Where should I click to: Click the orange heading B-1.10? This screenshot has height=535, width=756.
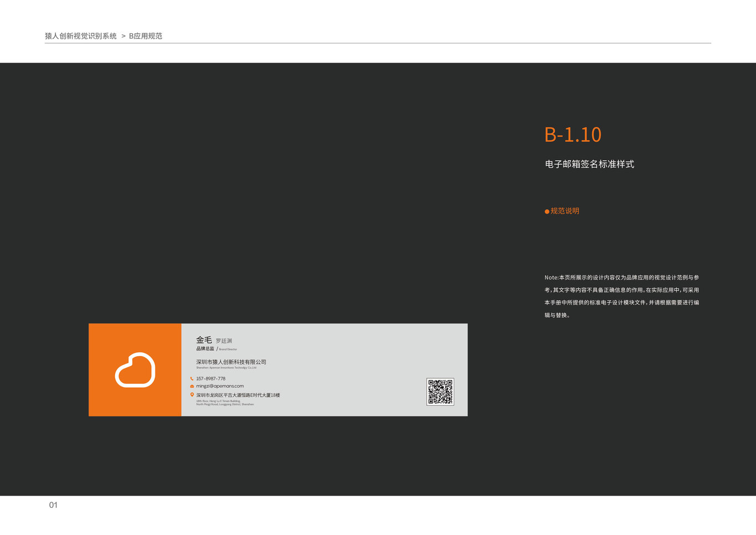click(x=573, y=135)
